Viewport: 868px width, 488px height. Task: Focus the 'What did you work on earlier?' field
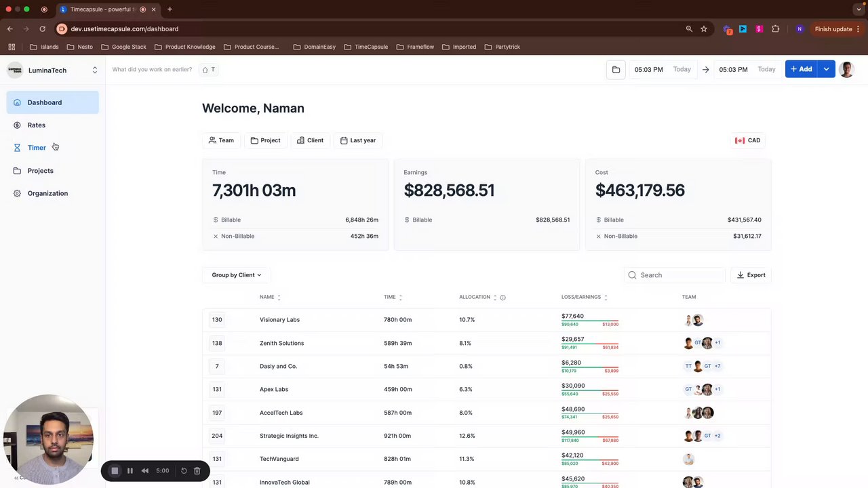tap(152, 69)
